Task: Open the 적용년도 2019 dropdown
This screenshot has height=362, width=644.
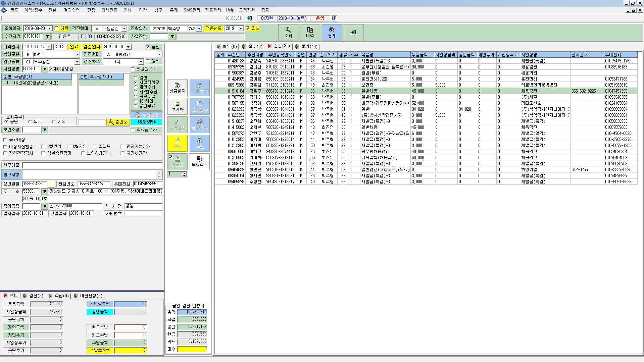Action: pyautogui.click(x=241, y=29)
